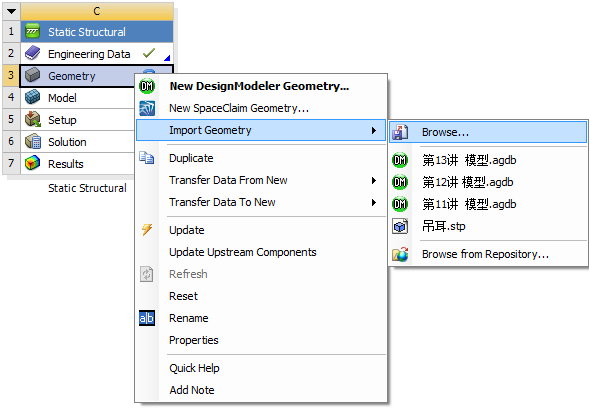This screenshot has height=410, width=589.
Task: Select the Solution cell
Action: (x=78, y=142)
